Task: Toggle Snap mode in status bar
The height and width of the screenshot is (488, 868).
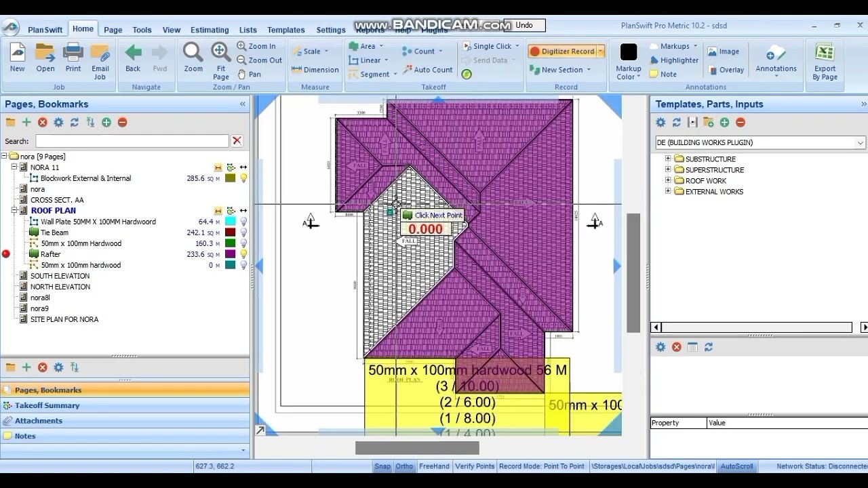Action: click(382, 466)
